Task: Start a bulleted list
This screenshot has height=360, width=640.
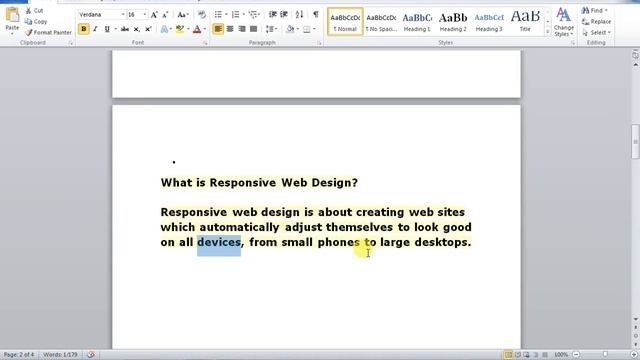Action: click(x=218, y=15)
